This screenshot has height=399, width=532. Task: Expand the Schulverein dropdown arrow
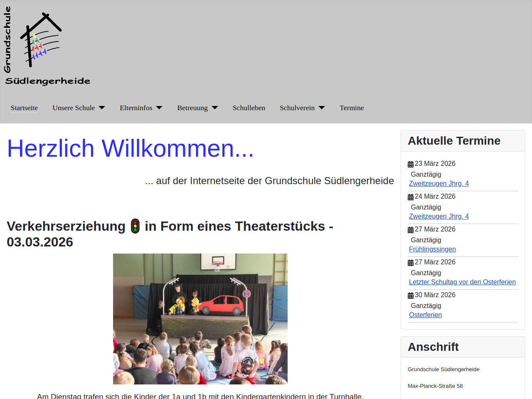322,108
